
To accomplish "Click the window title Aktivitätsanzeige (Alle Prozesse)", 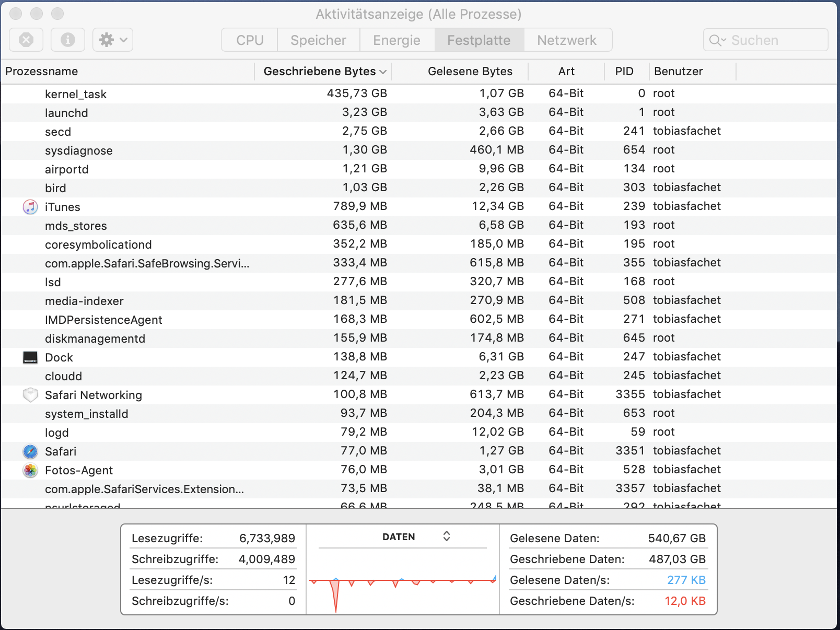I will (x=418, y=14).
